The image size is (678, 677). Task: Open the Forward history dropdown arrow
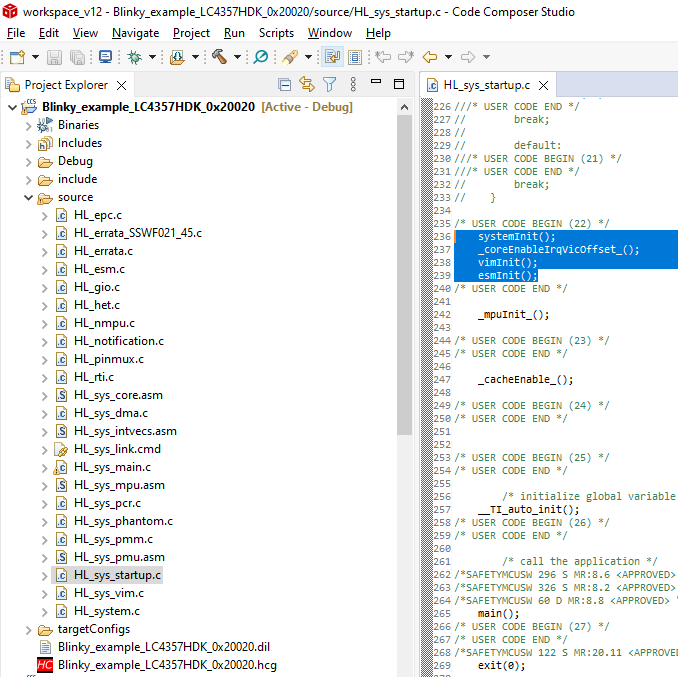tap(486, 57)
